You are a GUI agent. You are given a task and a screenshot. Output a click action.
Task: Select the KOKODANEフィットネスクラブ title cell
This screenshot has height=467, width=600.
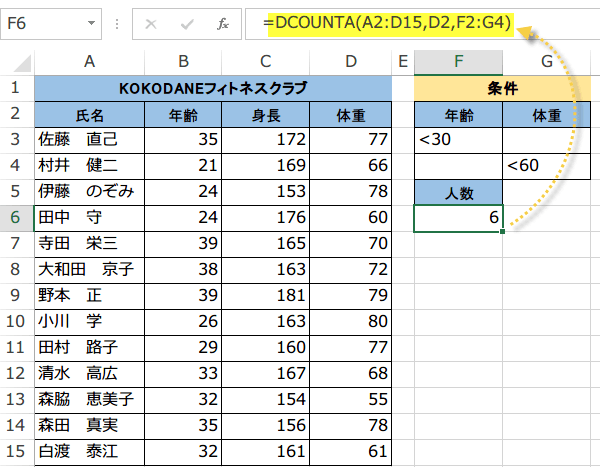point(213,88)
